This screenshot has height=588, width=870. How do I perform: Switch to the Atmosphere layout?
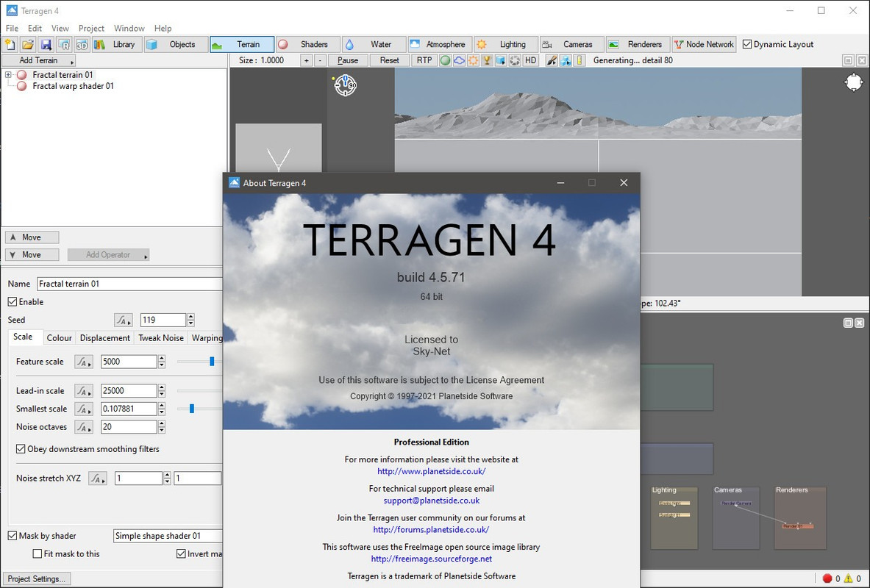pos(440,44)
